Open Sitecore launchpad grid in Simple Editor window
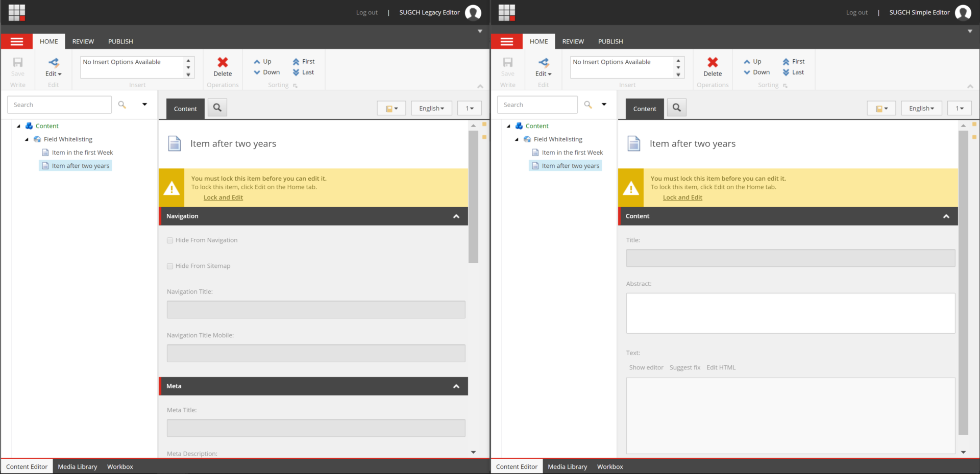980x474 pixels. [507, 12]
